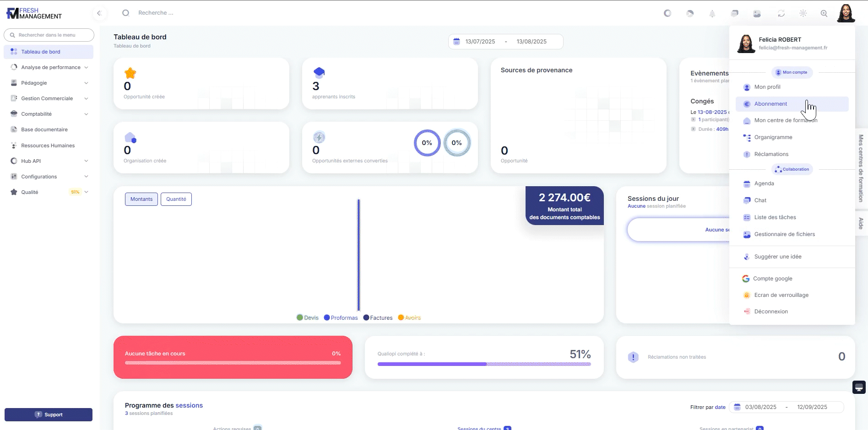Select Abonnement in account menu
This screenshot has width=868, height=430.
click(771, 104)
